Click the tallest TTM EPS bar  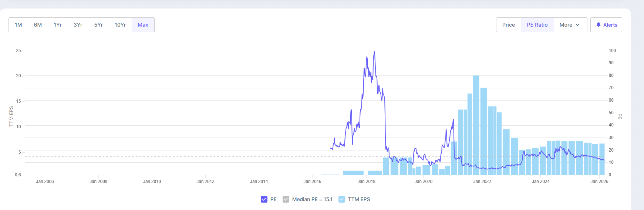[476, 126]
